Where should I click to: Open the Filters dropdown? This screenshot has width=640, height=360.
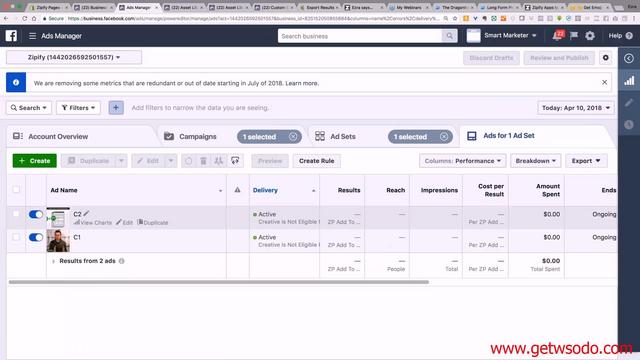pyautogui.click(x=78, y=108)
